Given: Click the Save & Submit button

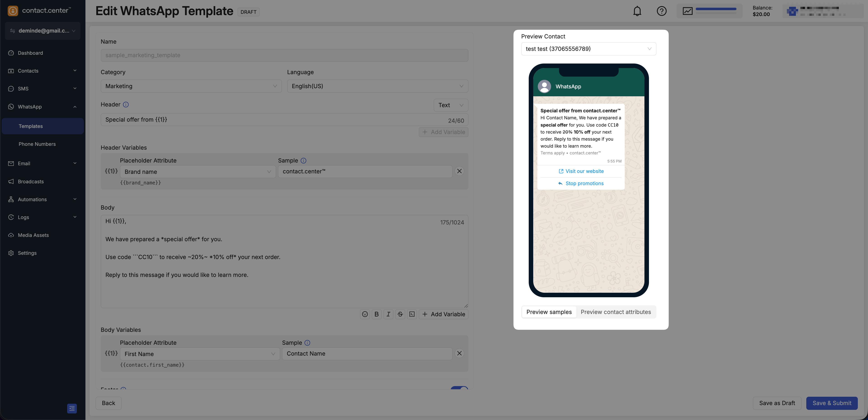Looking at the screenshot, I should 831,403.
